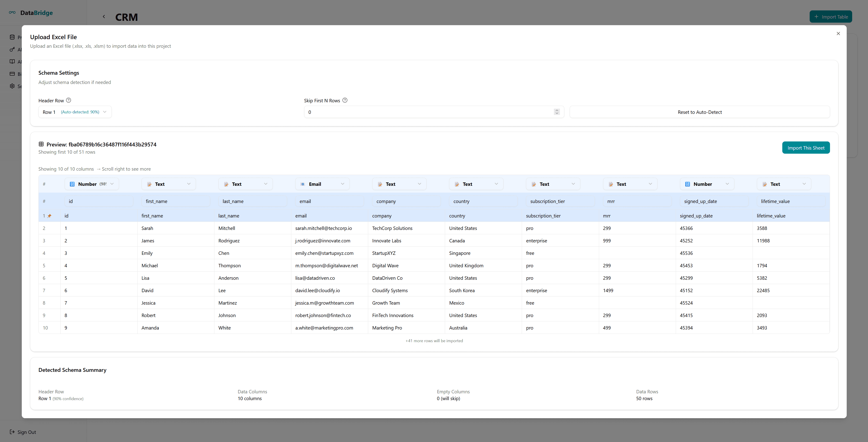Open the Header Row dropdown

[x=75, y=112]
